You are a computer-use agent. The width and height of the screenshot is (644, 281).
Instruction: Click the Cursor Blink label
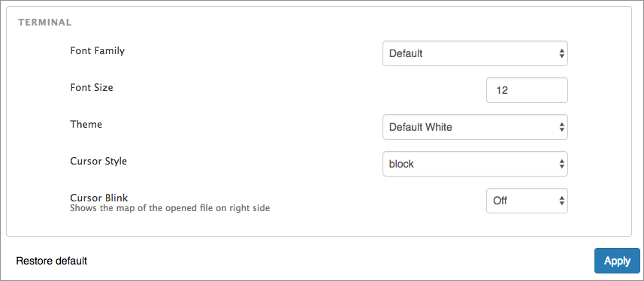[x=99, y=198]
